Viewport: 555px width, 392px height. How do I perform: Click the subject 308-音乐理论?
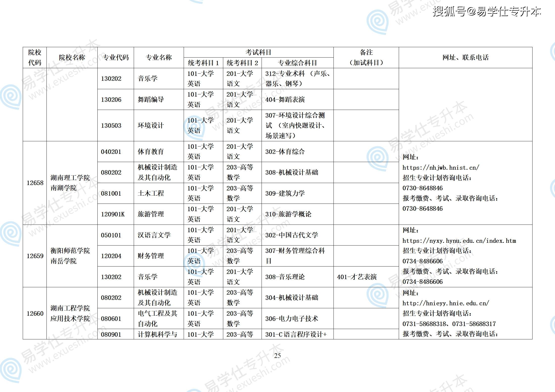(x=285, y=277)
